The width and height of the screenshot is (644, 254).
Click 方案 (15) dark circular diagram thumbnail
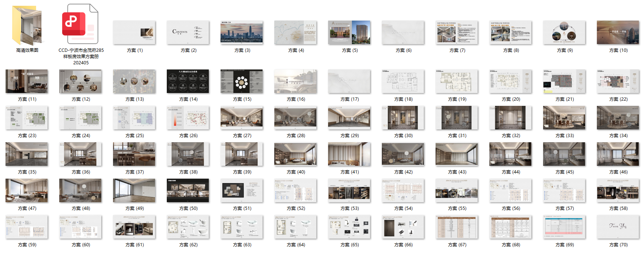click(x=242, y=81)
